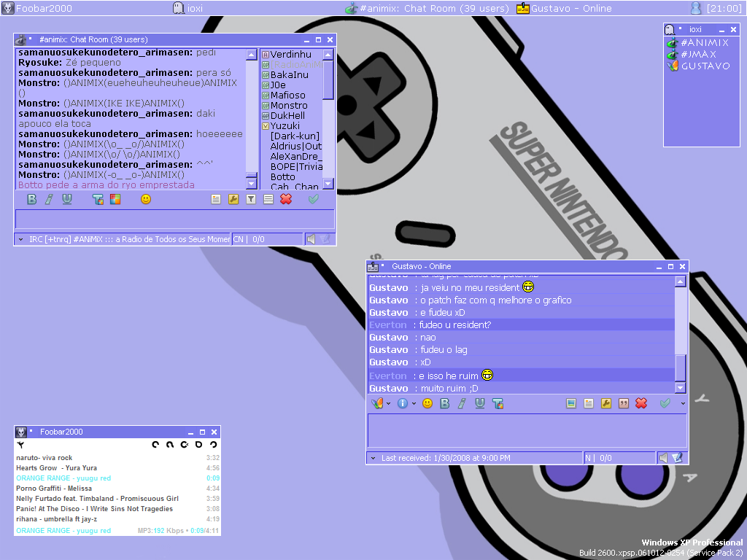Toggle italic formatting in Gustavo chat window

point(461,403)
